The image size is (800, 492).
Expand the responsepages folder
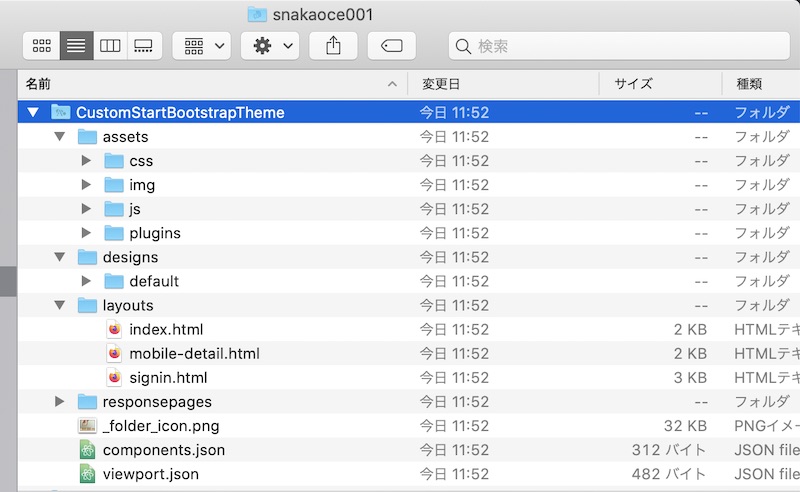coord(60,401)
